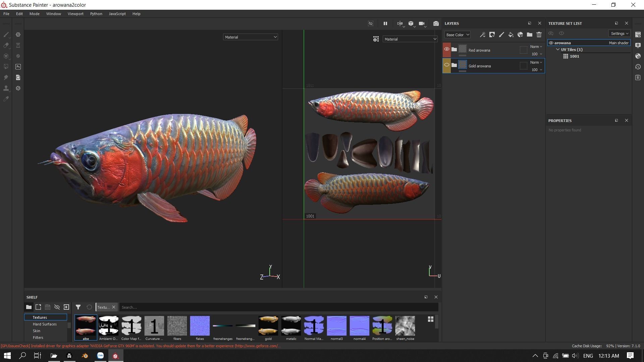This screenshot has height=362, width=644.
Task: Click the video camera selection icon
Action: click(422, 23)
